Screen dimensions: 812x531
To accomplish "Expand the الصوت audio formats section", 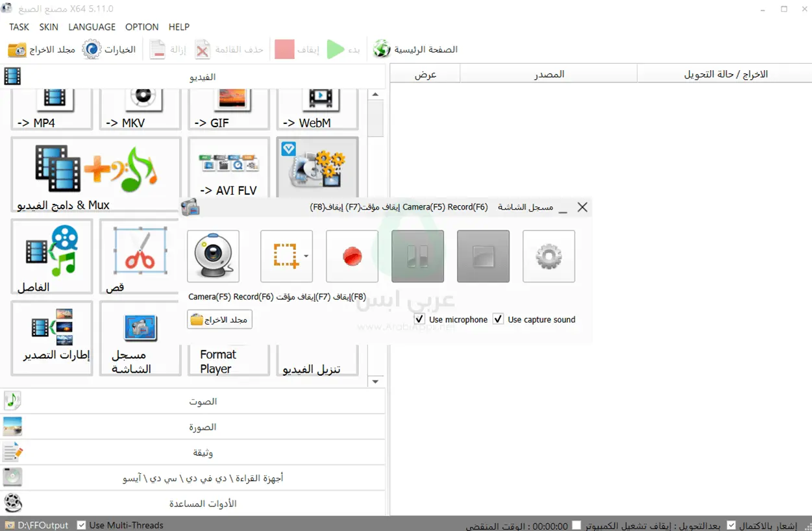I will coord(204,401).
